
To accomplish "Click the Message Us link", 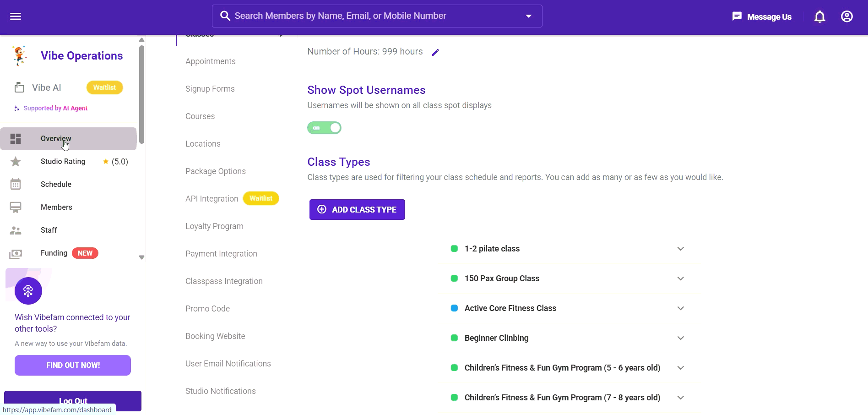I will click(x=769, y=17).
